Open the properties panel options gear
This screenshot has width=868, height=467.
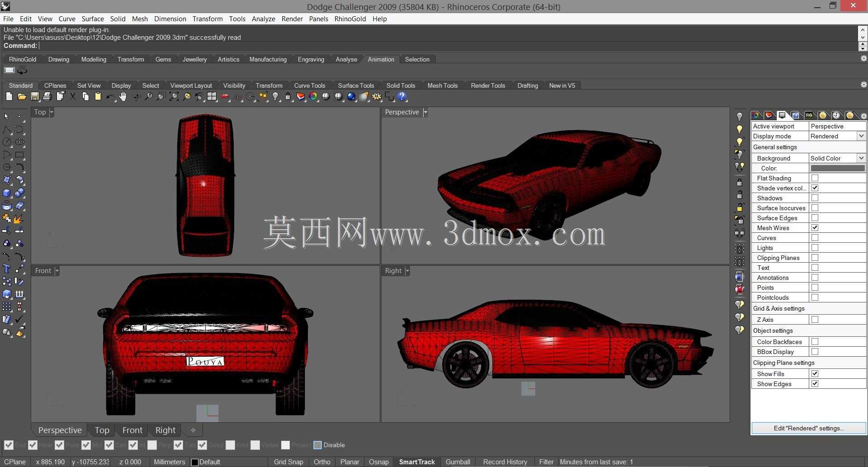click(x=863, y=116)
